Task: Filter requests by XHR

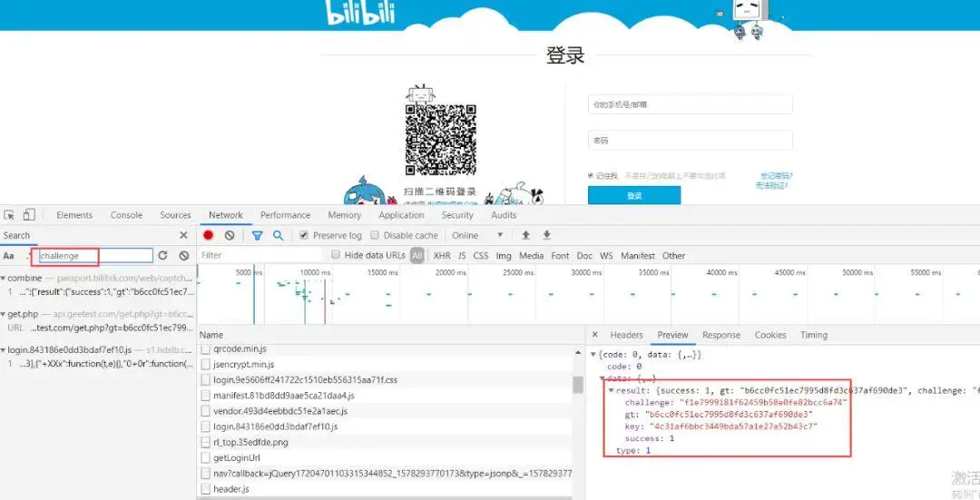Action: 442,255
